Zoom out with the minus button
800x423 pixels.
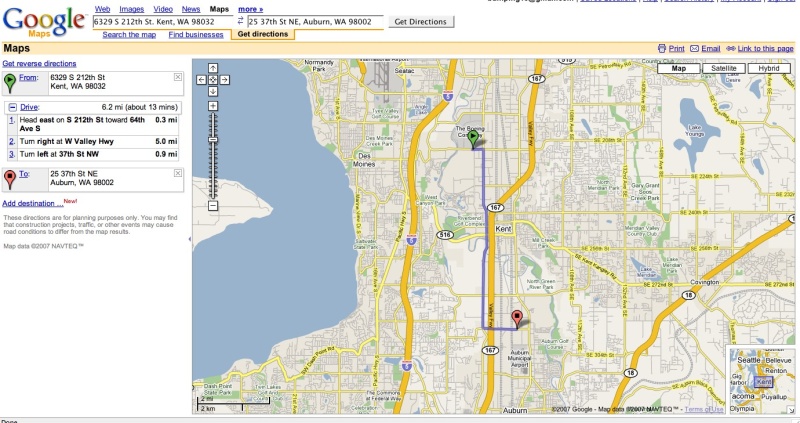pos(213,206)
